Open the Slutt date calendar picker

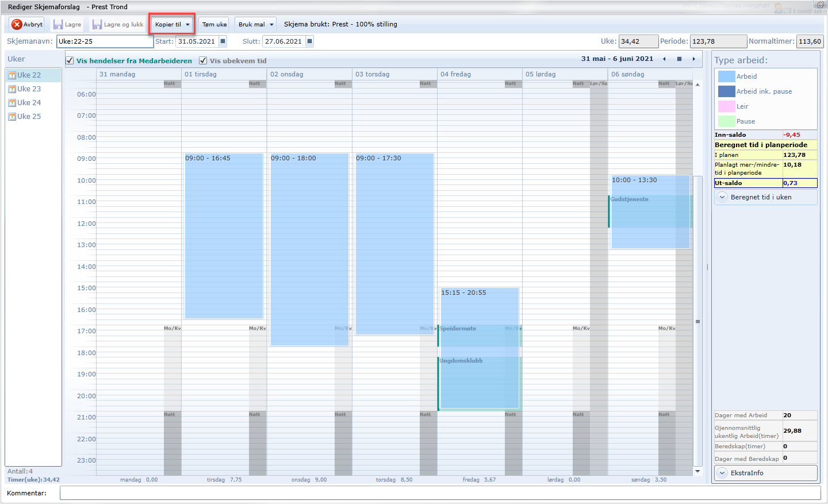click(310, 41)
